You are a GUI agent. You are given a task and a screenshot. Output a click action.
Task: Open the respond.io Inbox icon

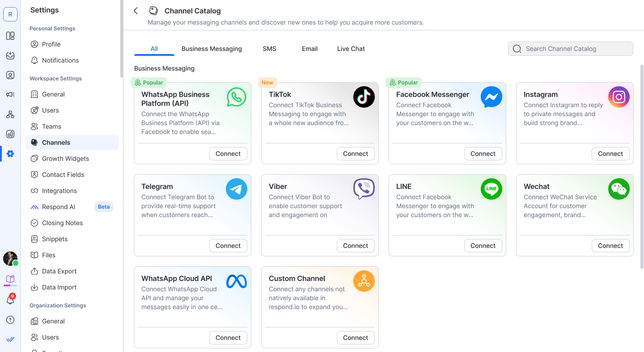coord(10,55)
